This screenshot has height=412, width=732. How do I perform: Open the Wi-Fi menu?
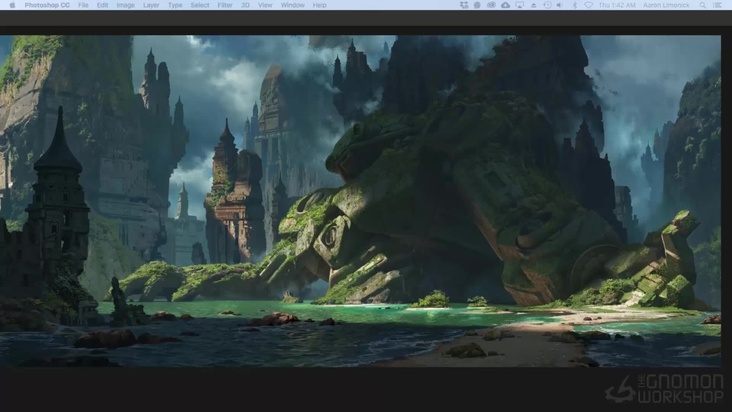[588, 5]
